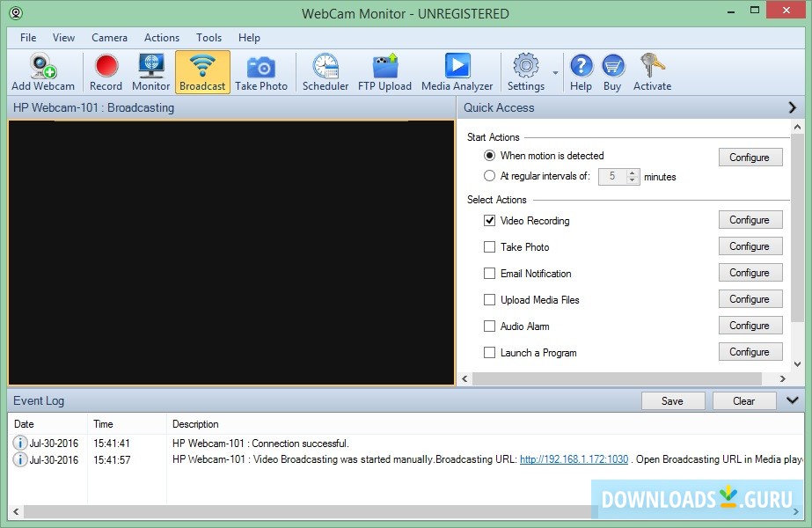Increase minutes interval using the stepper
Viewport: 812px width, 528px height.
[631, 172]
